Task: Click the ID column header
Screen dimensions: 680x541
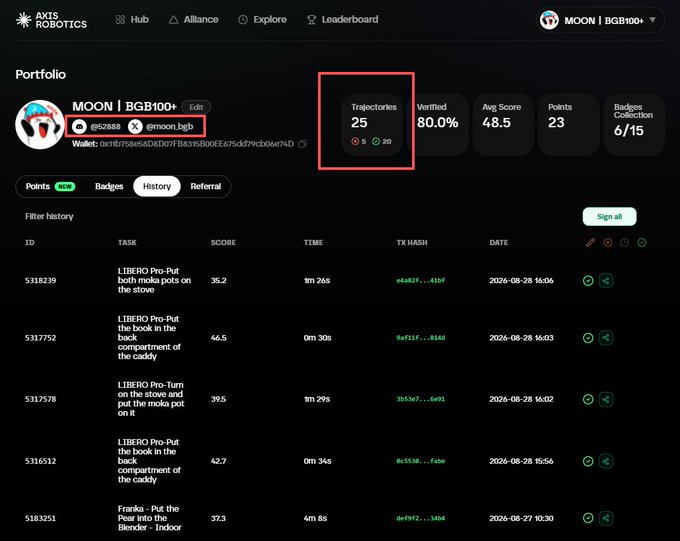Action: click(x=29, y=243)
